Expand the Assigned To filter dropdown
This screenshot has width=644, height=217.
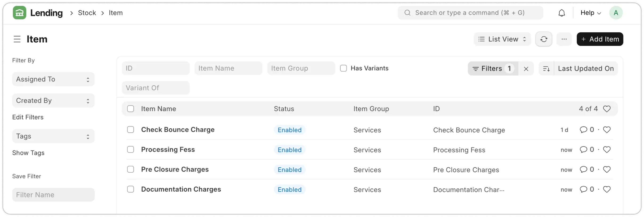53,79
